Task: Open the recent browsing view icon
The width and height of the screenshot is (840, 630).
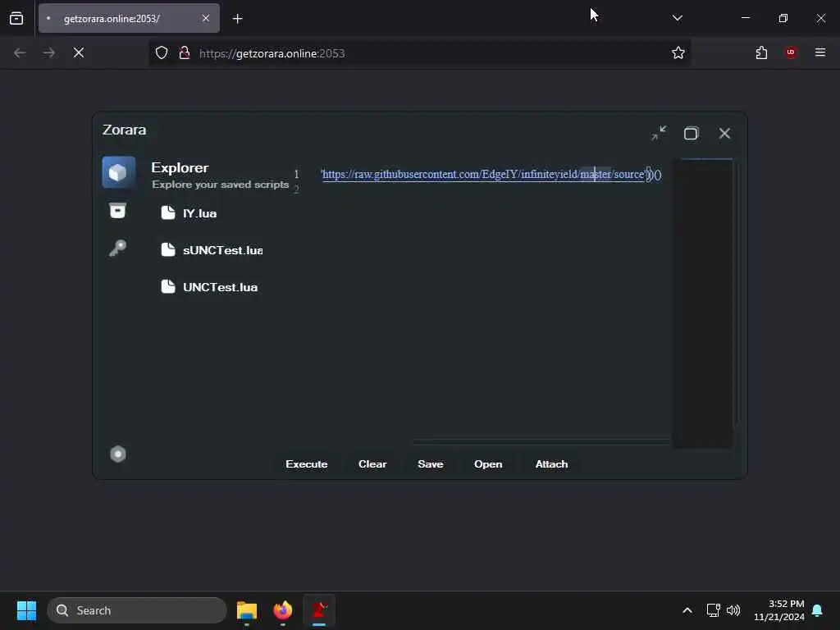Action: 16,18
